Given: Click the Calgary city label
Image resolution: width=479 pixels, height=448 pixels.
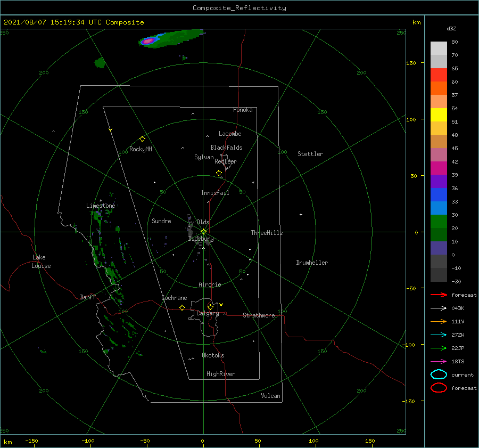Looking at the screenshot, I should [x=208, y=313].
